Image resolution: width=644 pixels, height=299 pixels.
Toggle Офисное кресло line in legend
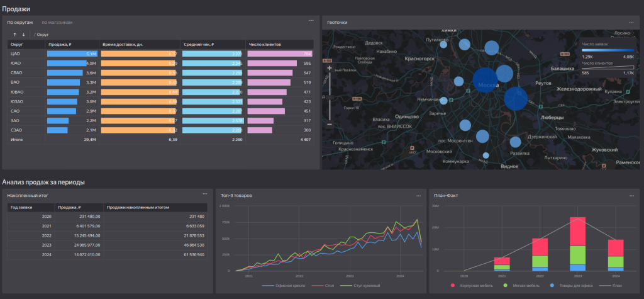(284, 286)
